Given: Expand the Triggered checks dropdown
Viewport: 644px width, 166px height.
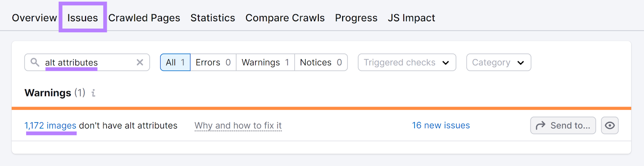Looking at the screenshot, I should (x=407, y=62).
